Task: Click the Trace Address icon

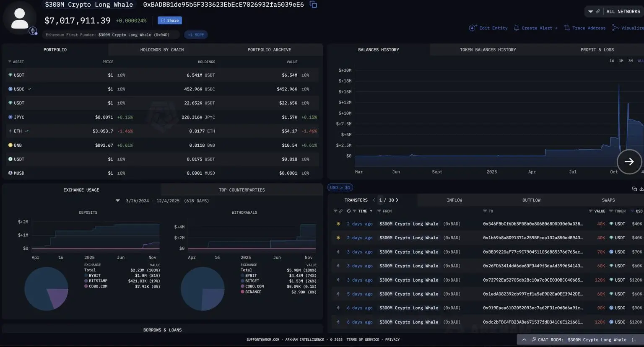Action: click(x=567, y=28)
